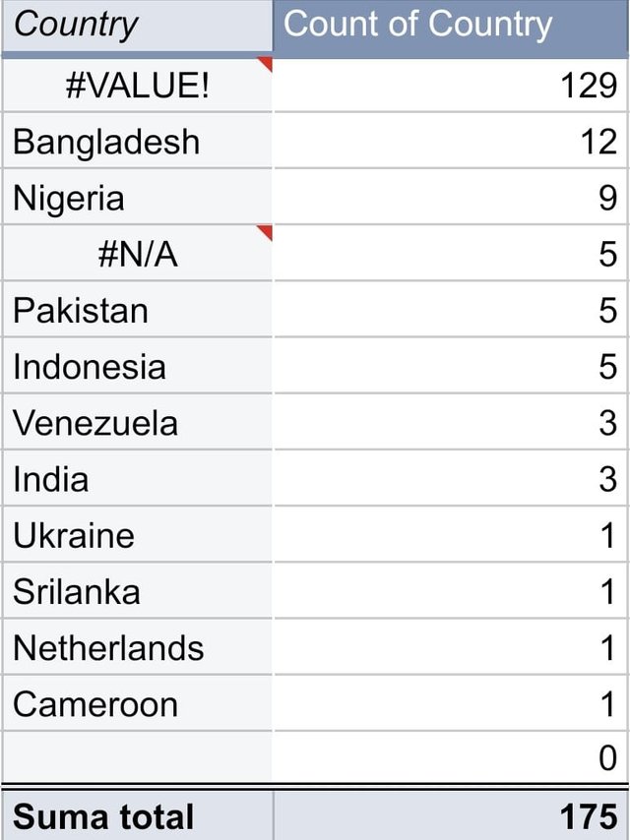Image resolution: width=630 pixels, height=840 pixels.
Task: Select the count cell showing 12
Action: click(451, 142)
